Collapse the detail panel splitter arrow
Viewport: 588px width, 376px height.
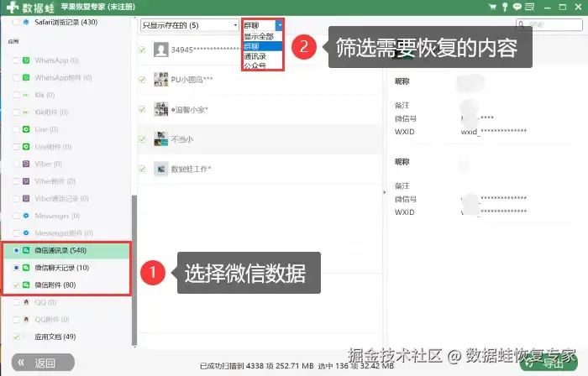[385, 192]
